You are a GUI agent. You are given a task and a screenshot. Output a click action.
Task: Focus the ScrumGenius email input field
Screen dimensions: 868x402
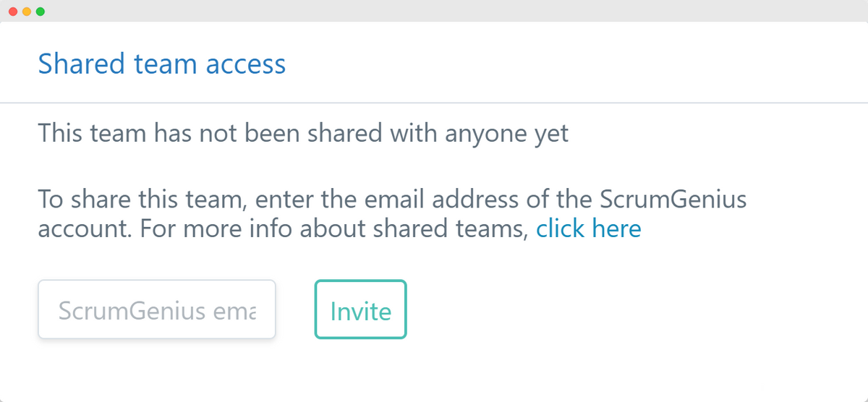pos(157,309)
